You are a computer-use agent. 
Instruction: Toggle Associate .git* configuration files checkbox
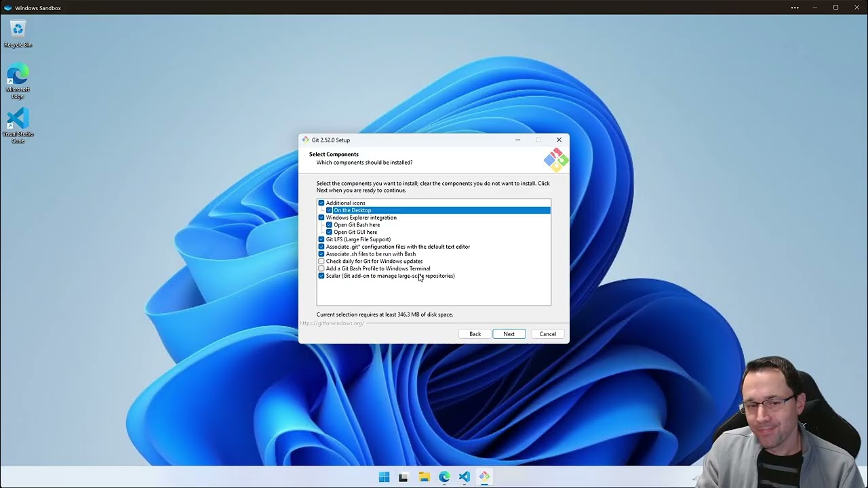click(x=321, y=247)
